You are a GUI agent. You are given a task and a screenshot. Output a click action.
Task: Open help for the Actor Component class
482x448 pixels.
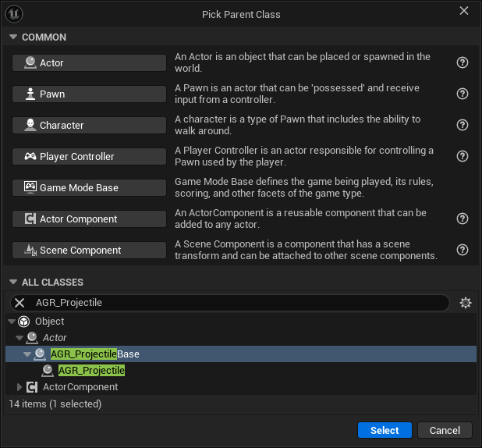(x=463, y=219)
